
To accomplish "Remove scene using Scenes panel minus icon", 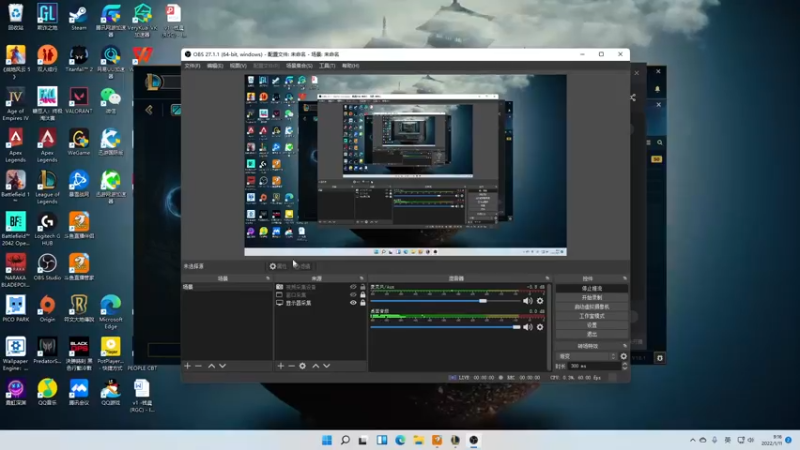I will pos(198,366).
